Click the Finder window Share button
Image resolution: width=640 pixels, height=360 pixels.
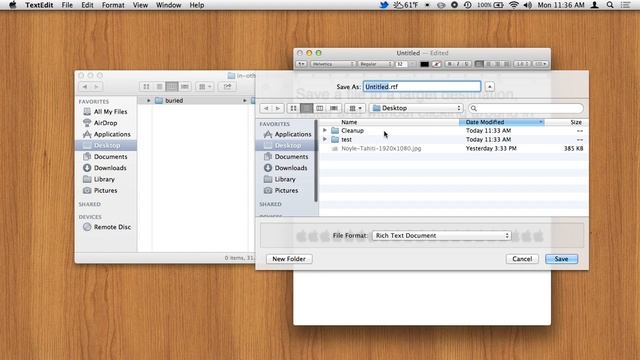pyautogui.click(x=227, y=87)
